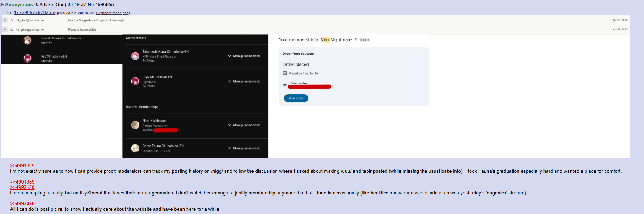Screen dimensions: 644x214
Task: Click 'Expired: Jan 19, 2025' under Ceres Fauna
Action: coord(157,151)
